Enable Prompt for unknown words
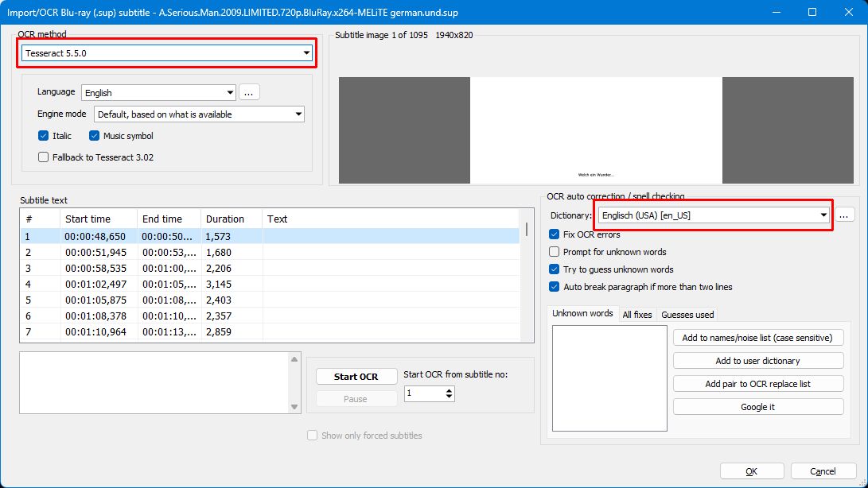The image size is (868, 488). pos(555,252)
